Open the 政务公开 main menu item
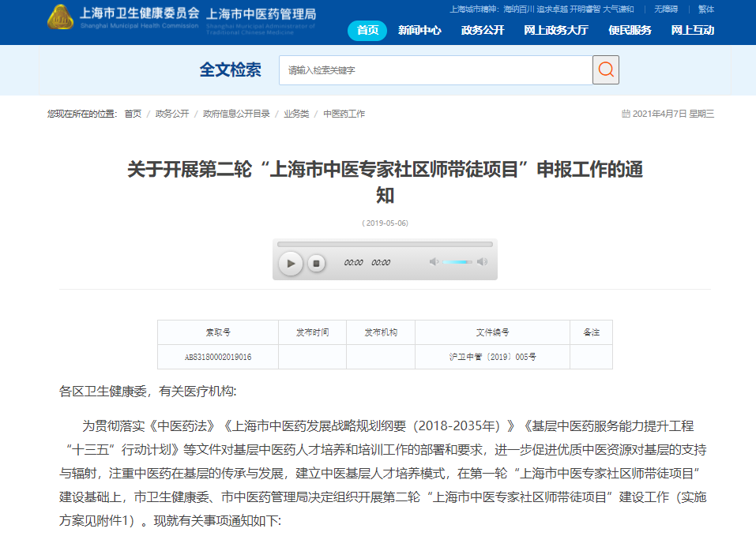 point(482,31)
